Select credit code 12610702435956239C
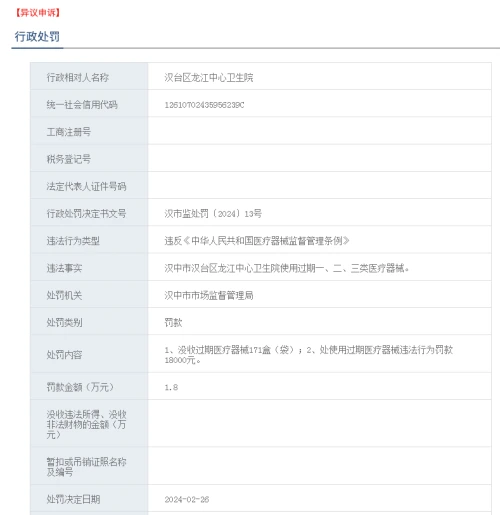 click(204, 105)
